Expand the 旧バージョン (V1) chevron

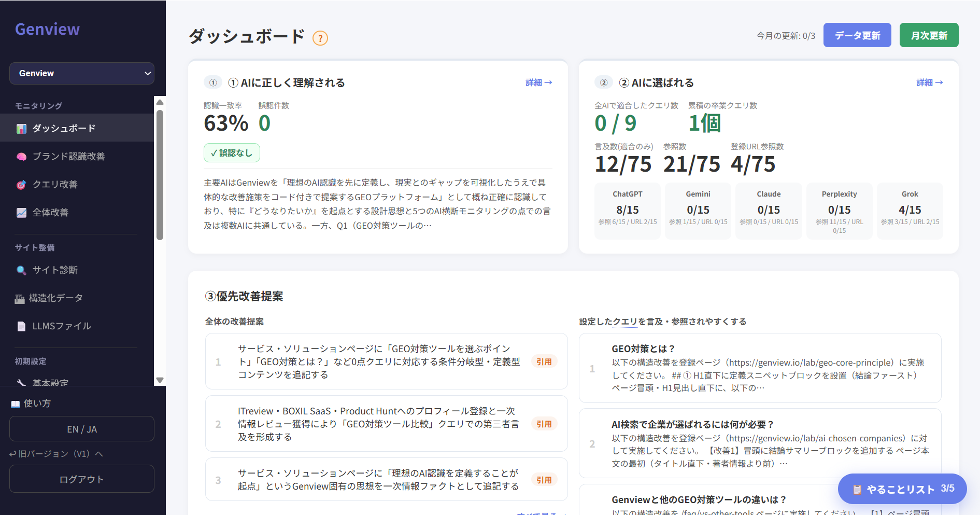100,454
